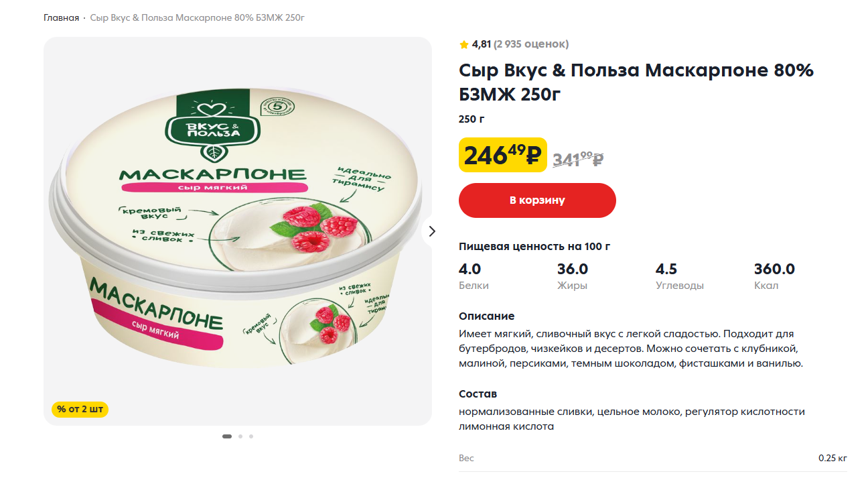Click the 360.0 Ккал value
The height and width of the screenshot is (480, 868).
point(774,269)
